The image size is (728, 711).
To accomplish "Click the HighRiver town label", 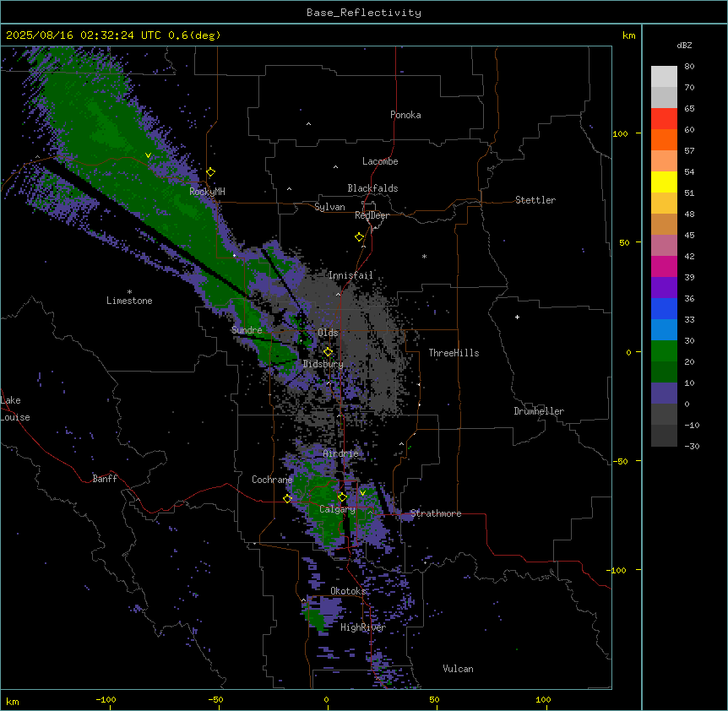I will pyautogui.click(x=363, y=627).
